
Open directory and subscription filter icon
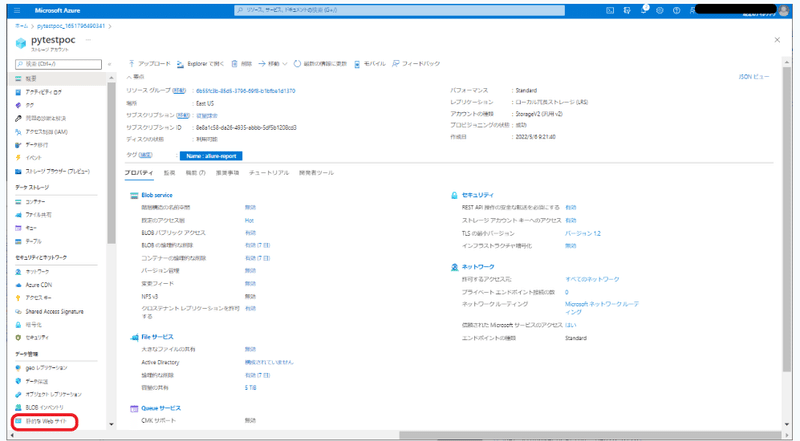627,10
